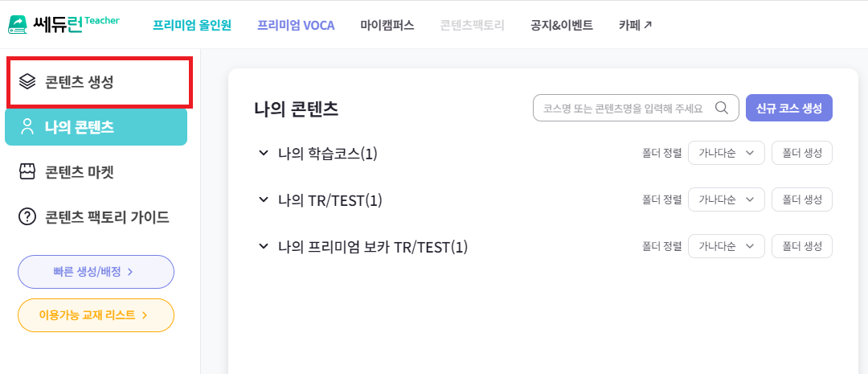The height and width of the screenshot is (374, 868).
Task: Open 가나다순 dropdown for 프리미엄 보카 TR/TEST
Action: 726,246
